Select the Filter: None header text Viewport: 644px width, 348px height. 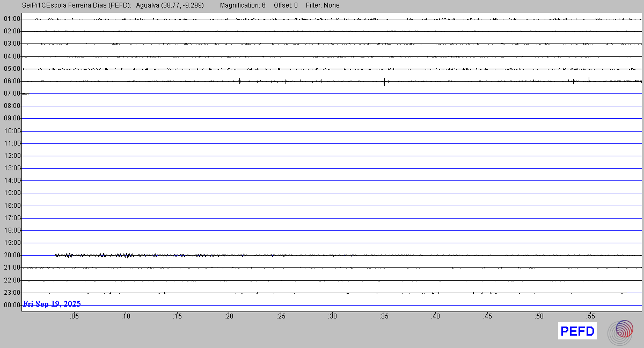click(323, 5)
